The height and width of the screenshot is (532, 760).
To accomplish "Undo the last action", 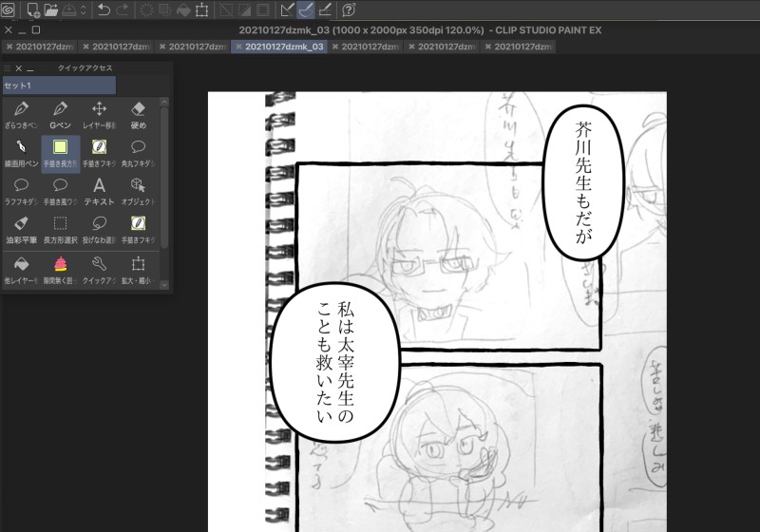I will click(x=104, y=9).
